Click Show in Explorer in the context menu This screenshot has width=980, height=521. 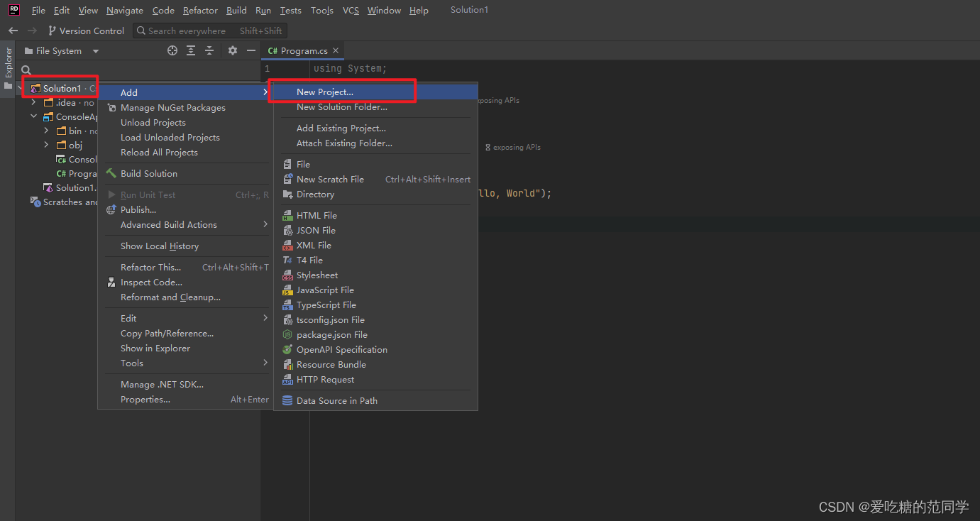pos(186,349)
